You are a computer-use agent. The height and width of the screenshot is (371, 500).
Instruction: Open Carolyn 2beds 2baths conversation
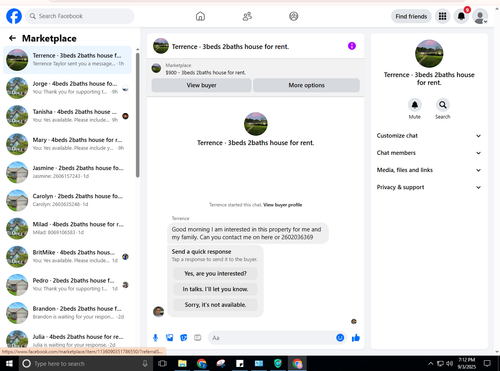click(x=67, y=200)
